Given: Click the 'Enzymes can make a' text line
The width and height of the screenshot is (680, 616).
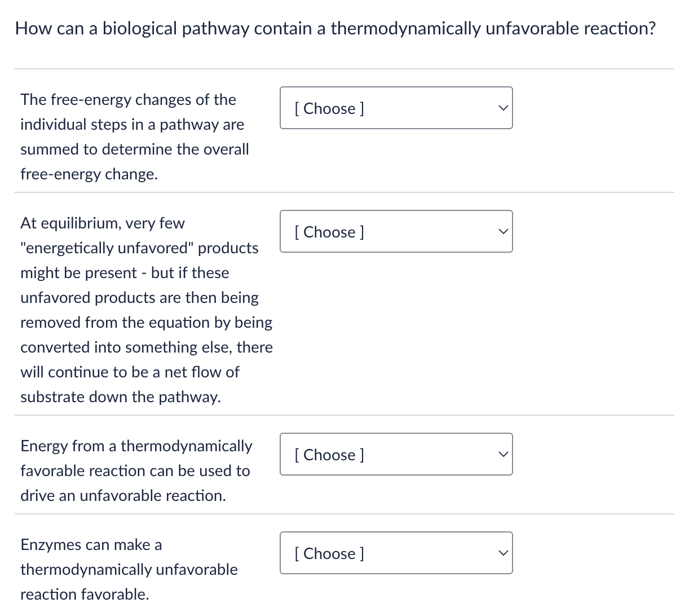Looking at the screenshot, I should click(x=91, y=545).
